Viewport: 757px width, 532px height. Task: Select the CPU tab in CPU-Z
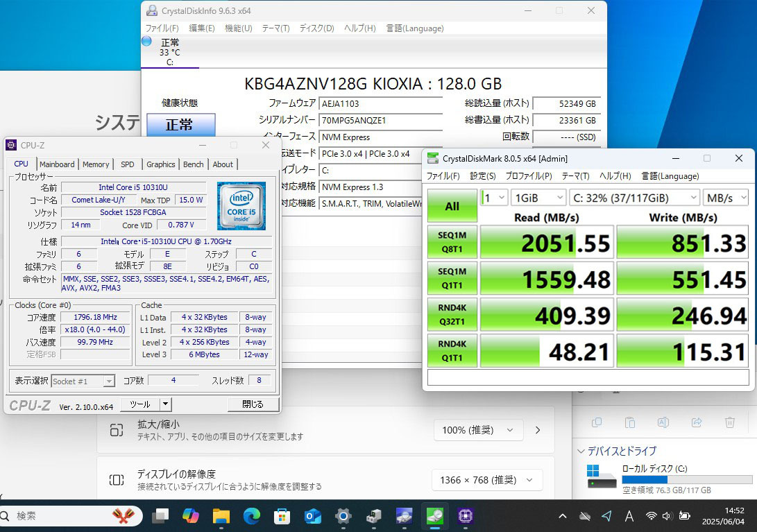[x=22, y=164]
